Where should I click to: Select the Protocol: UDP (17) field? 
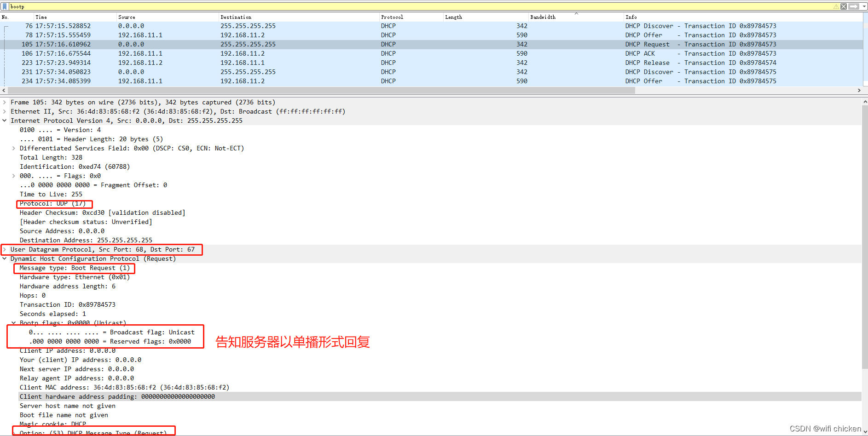52,203
